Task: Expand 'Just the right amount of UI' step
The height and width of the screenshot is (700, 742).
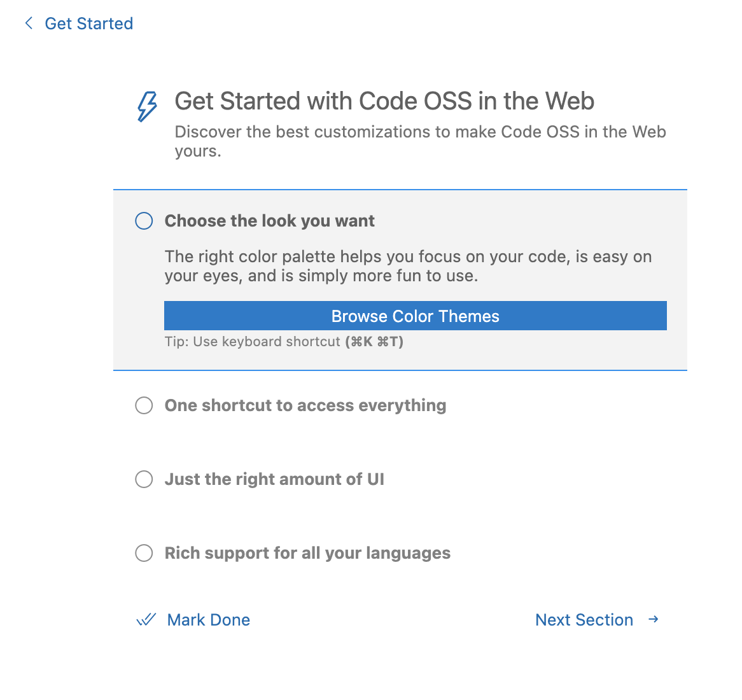Action: (x=274, y=479)
